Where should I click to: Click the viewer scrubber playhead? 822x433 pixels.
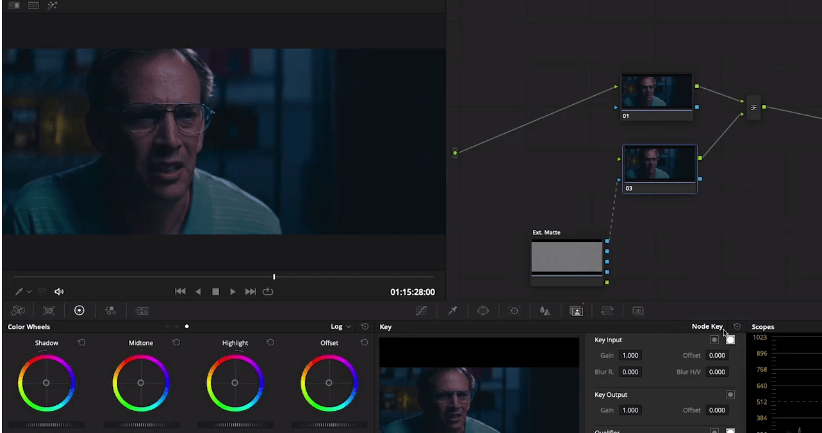274,276
